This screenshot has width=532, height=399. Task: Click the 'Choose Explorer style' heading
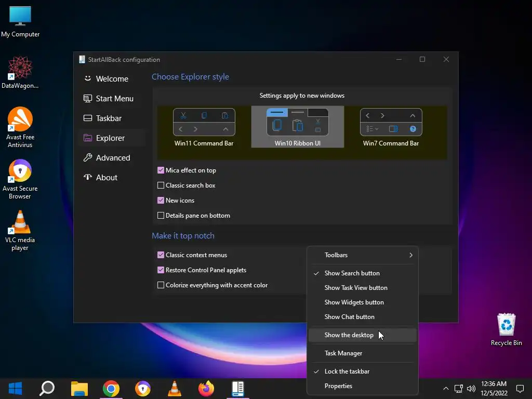[190, 77]
